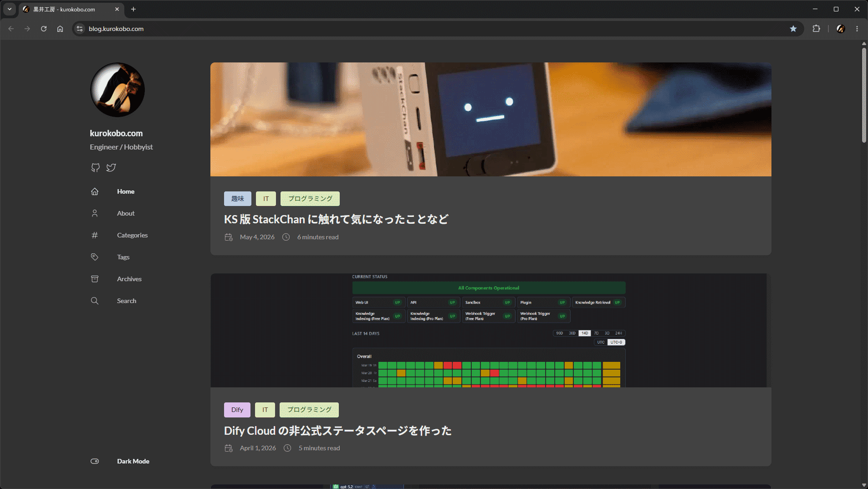
Task: Click the May 4, 2026 date text
Action: (257, 237)
